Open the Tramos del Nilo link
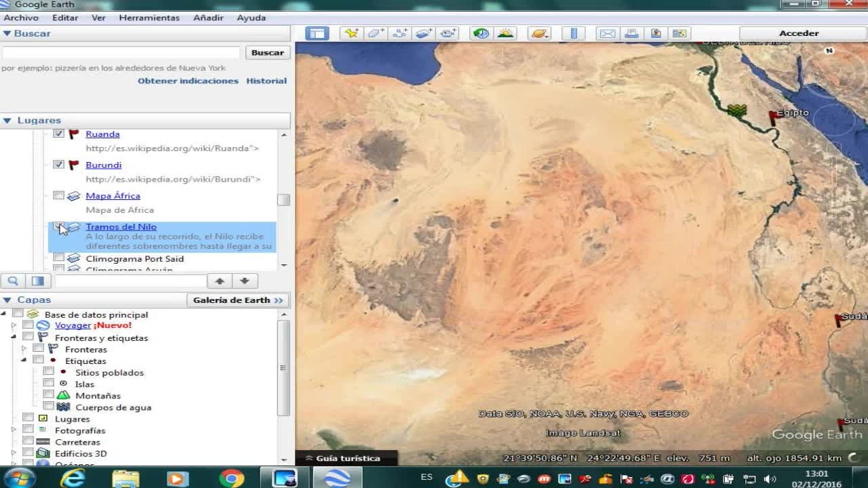The width and height of the screenshot is (868, 488). point(121,226)
